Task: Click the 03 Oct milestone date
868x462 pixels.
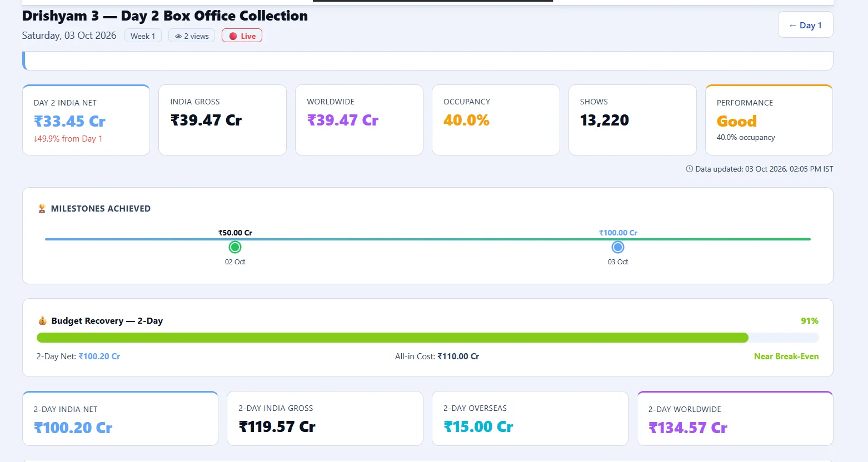Action: (618, 262)
